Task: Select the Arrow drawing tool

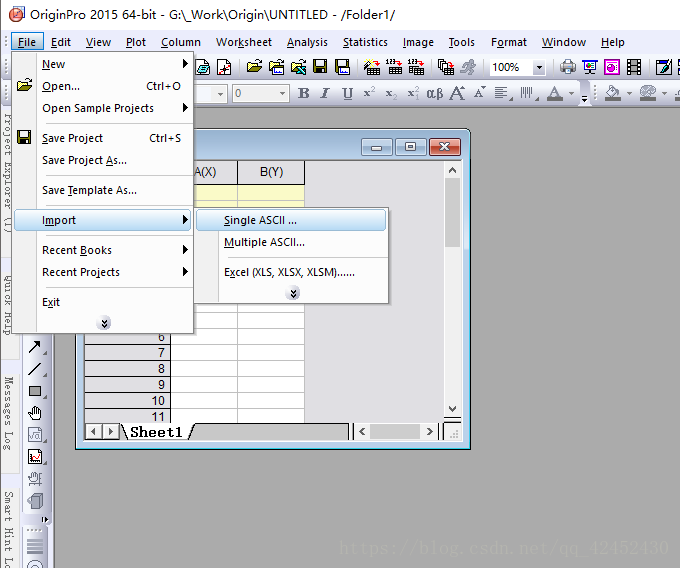Action: pyautogui.click(x=35, y=347)
